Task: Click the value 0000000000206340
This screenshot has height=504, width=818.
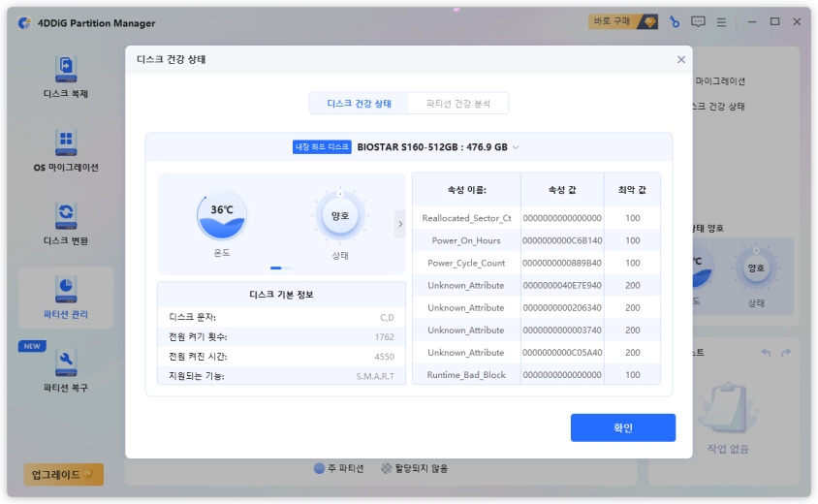Action: click(x=562, y=308)
